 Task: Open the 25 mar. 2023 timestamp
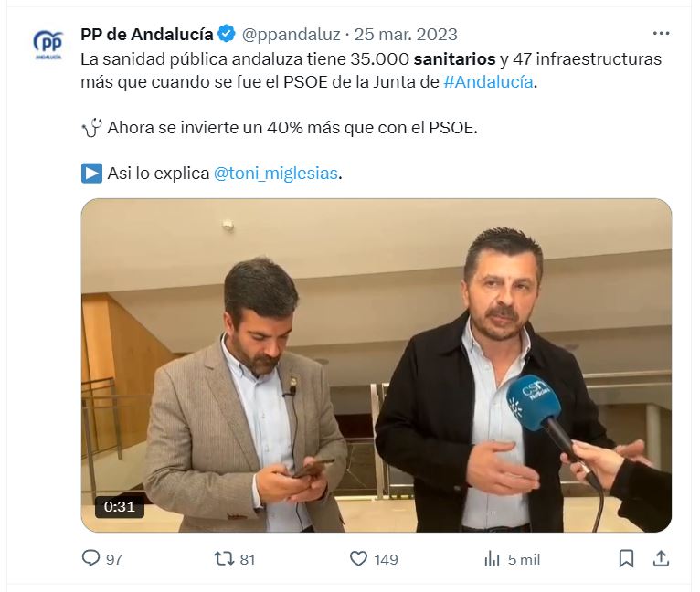(406, 35)
